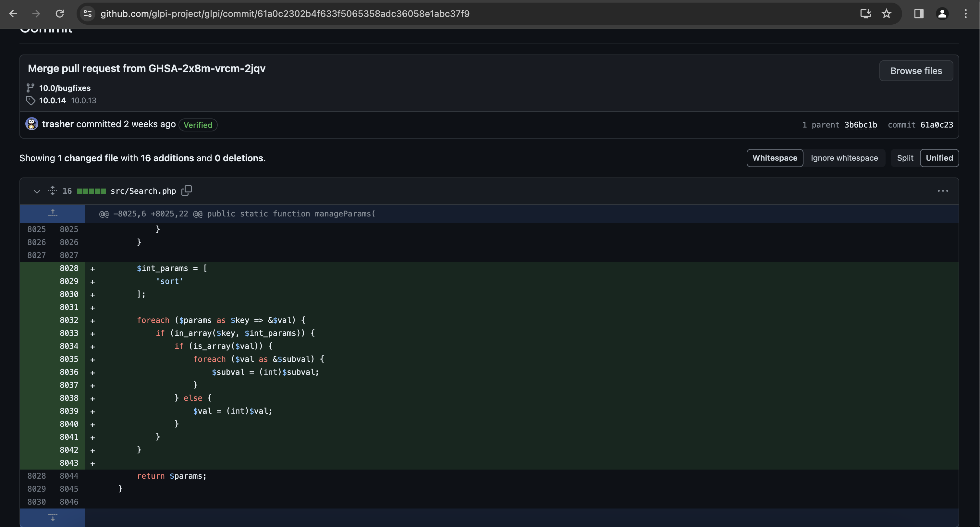Click the code $subval = (int)$subval;
The width and height of the screenshot is (980, 527).
265,372
